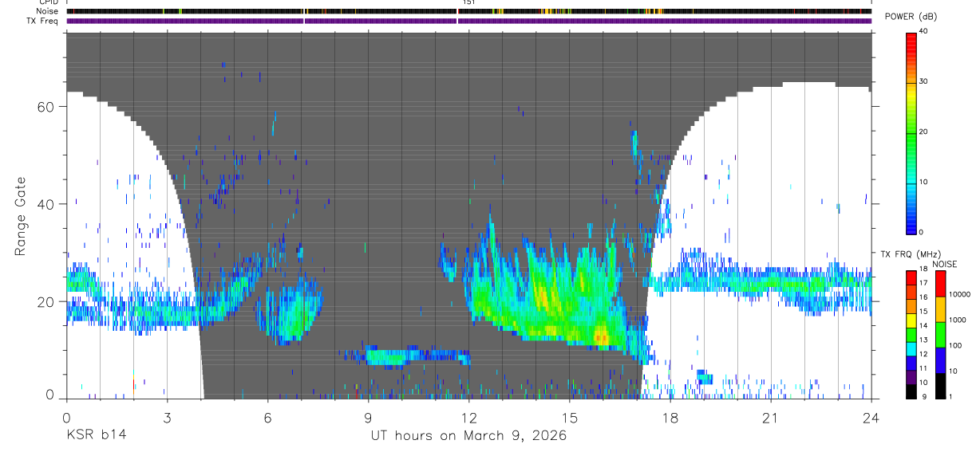Click the 'Range Gate' y-axis label

[22, 217]
